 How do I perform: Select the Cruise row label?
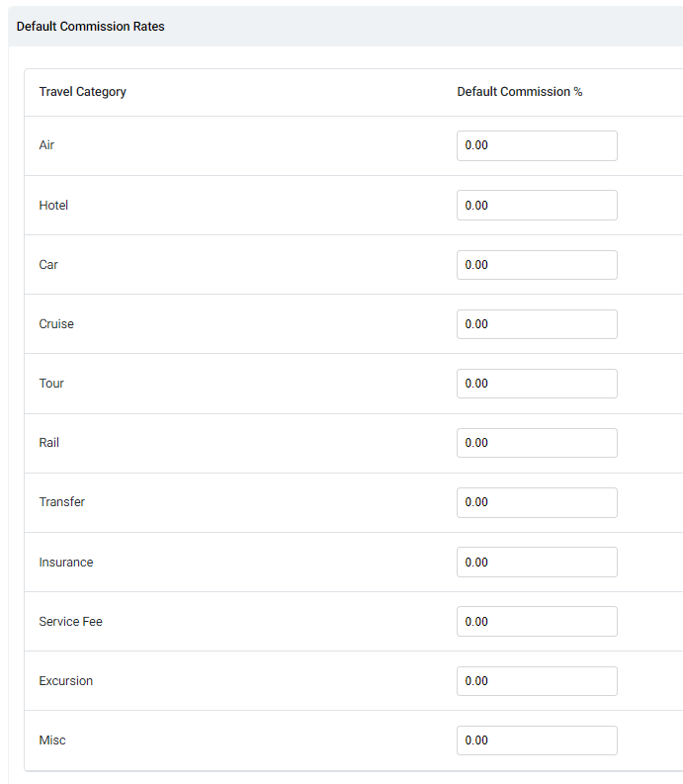[56, 324]
